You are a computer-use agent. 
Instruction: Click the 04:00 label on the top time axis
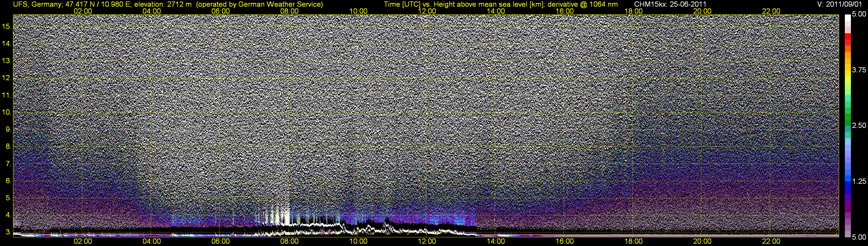click(x=152, y=11)
